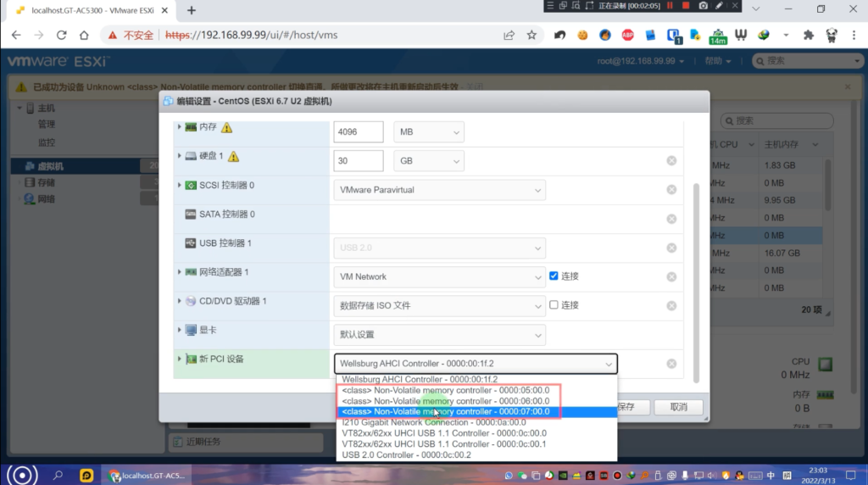Check 连接 for CD/DVD 驱动器 1

(x=554, y=305)
